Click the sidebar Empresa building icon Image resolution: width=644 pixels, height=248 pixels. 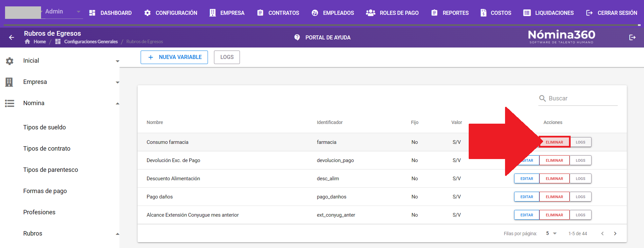coord(9,82)
